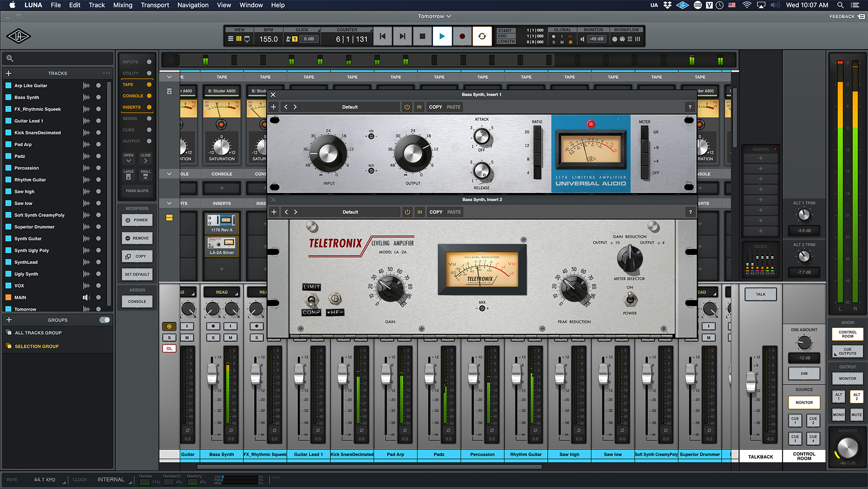868x489 pixels.
Task: Open the Tomorrow project dropdown at top
Action: [434, 16]
